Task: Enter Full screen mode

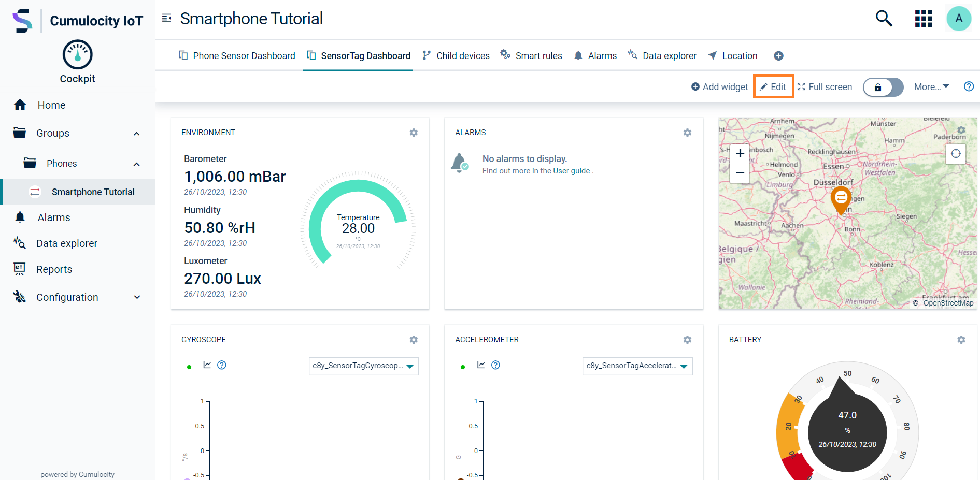Action: click(825, 87)
